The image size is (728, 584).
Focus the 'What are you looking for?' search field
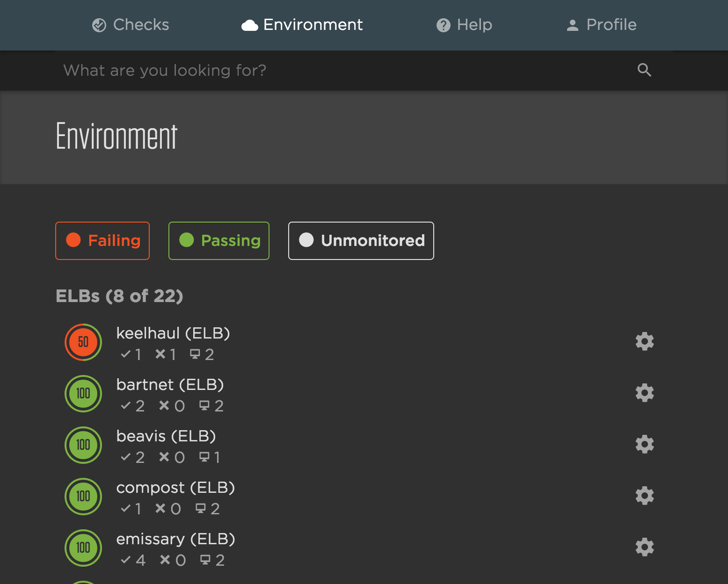(346, 71)
